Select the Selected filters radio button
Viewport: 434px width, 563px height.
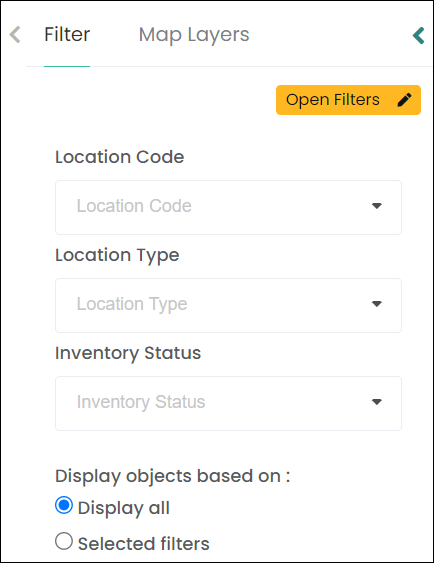[64, 541]
